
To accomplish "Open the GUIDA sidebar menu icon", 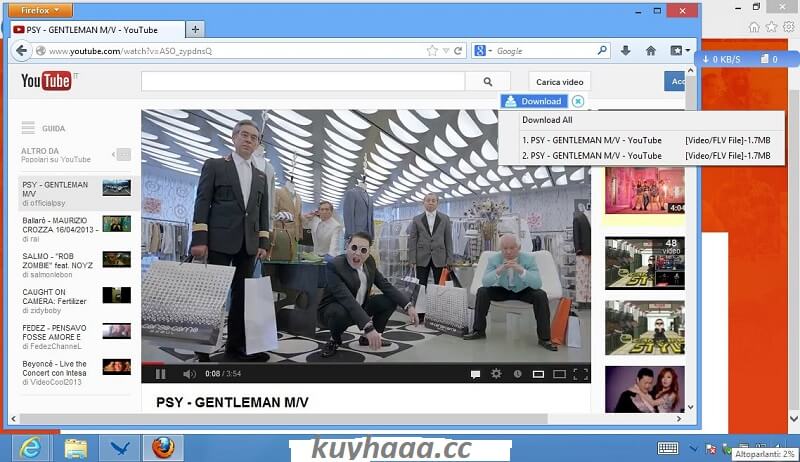I will [28, 128].
